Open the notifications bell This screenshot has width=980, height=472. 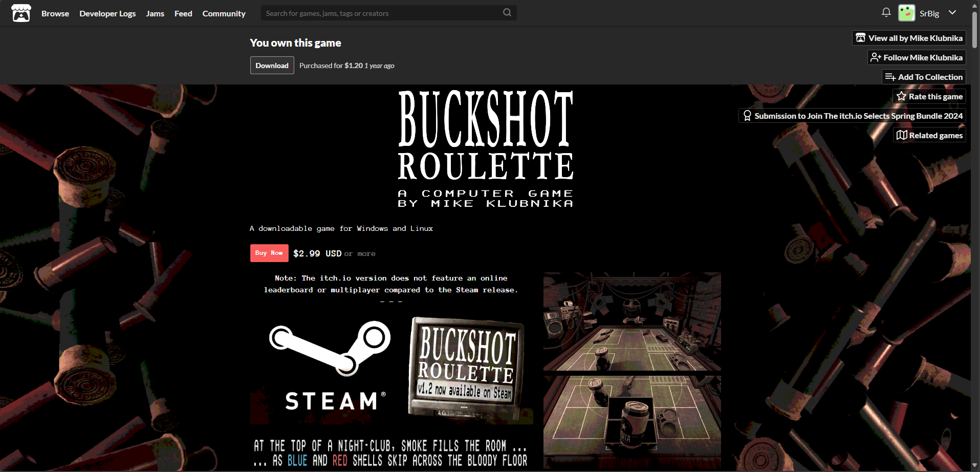(x=886, y=12)
